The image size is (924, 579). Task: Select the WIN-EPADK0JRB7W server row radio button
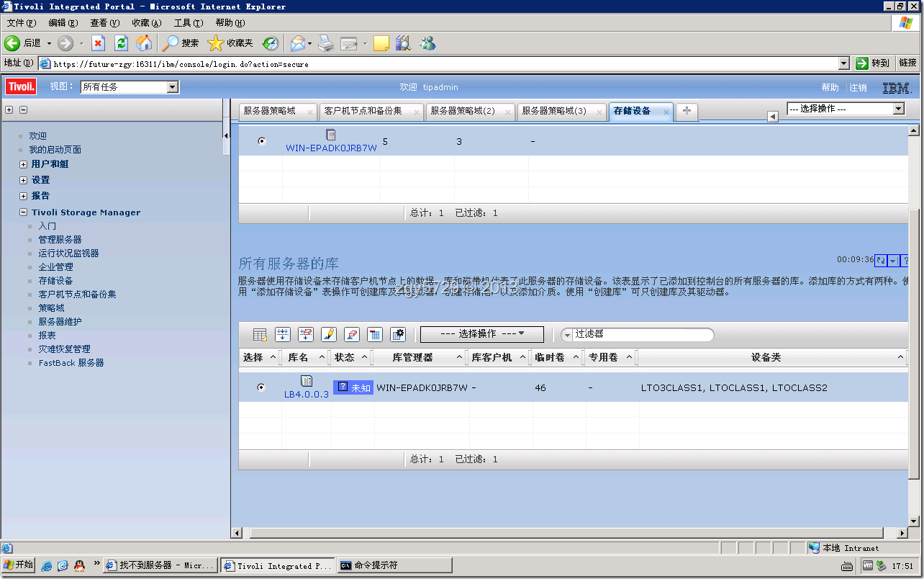tap(261, 141)
